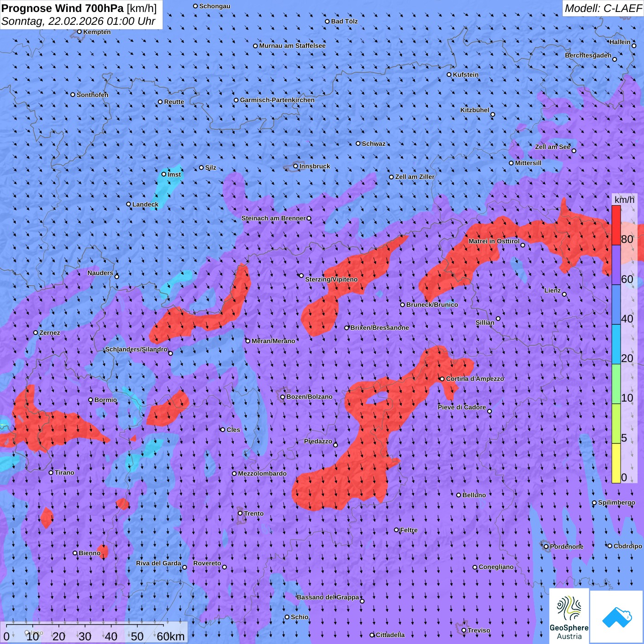Click the Bormio label
Screen dimensions: 644x644
pos(106,400)
